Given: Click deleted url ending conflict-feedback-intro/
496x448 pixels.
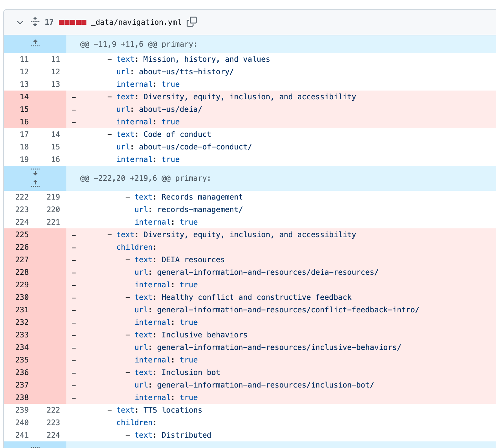Looking at the screenshot, I should coord(277,310).
